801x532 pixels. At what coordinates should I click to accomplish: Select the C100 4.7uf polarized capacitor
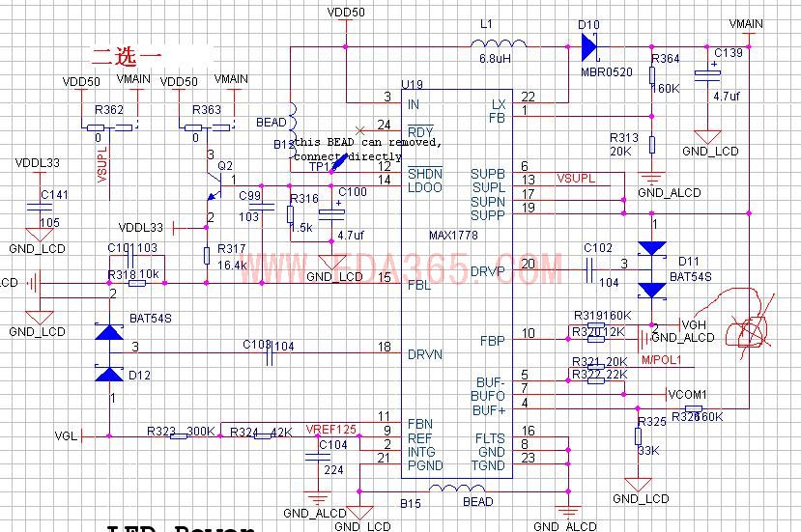pos(331,214)
